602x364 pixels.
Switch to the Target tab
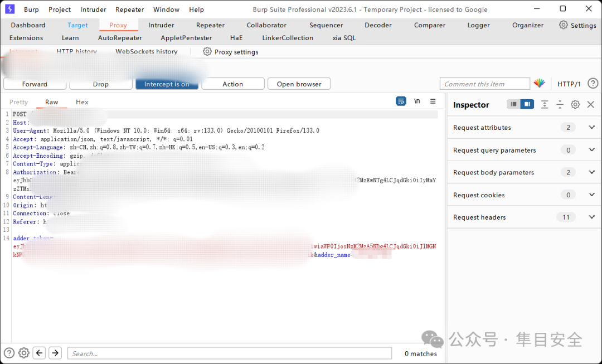[77, 25]
